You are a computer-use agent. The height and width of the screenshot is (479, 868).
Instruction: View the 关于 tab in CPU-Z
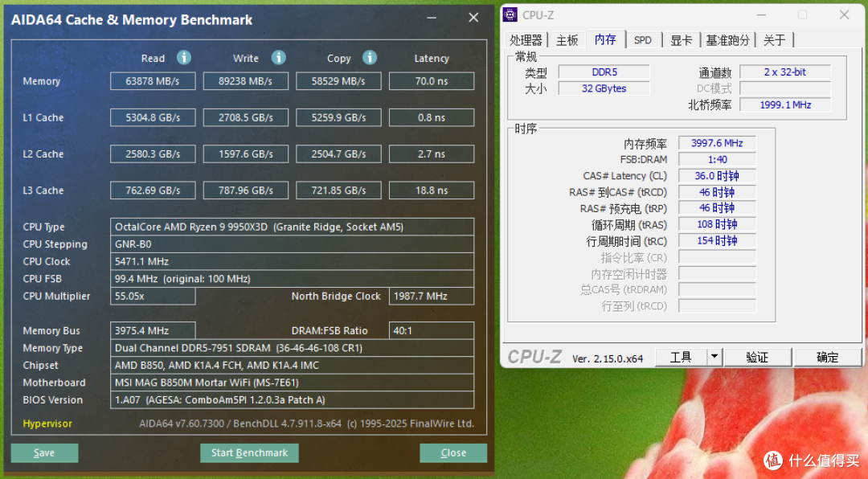[774, 39]
